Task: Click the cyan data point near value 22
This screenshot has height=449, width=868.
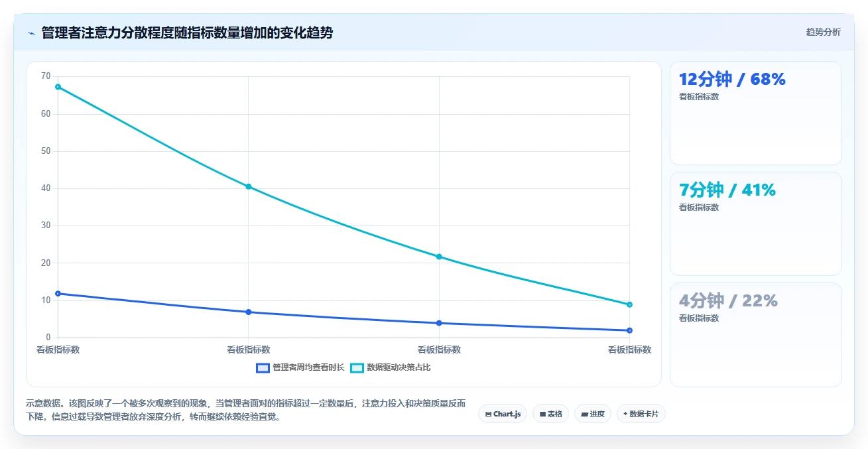Action: (439, 257)
